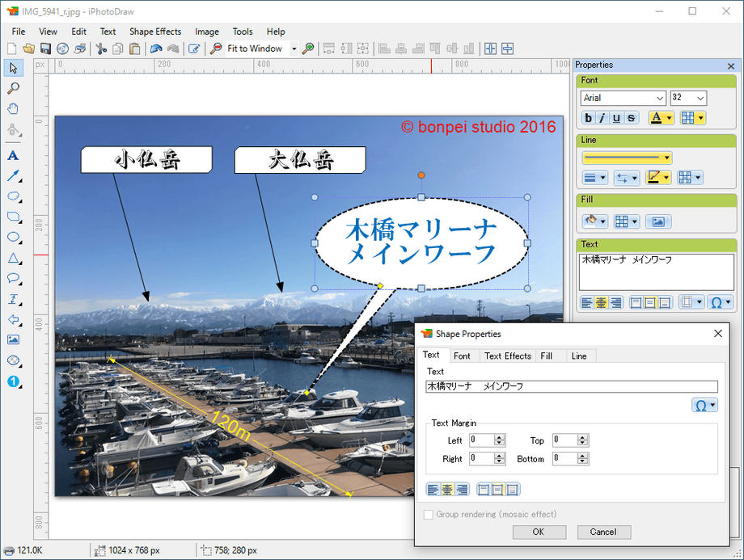This screenshot has width=744, height=560.
Task: Click the edit shape properties toolbar icon
Action: [194, 48]
